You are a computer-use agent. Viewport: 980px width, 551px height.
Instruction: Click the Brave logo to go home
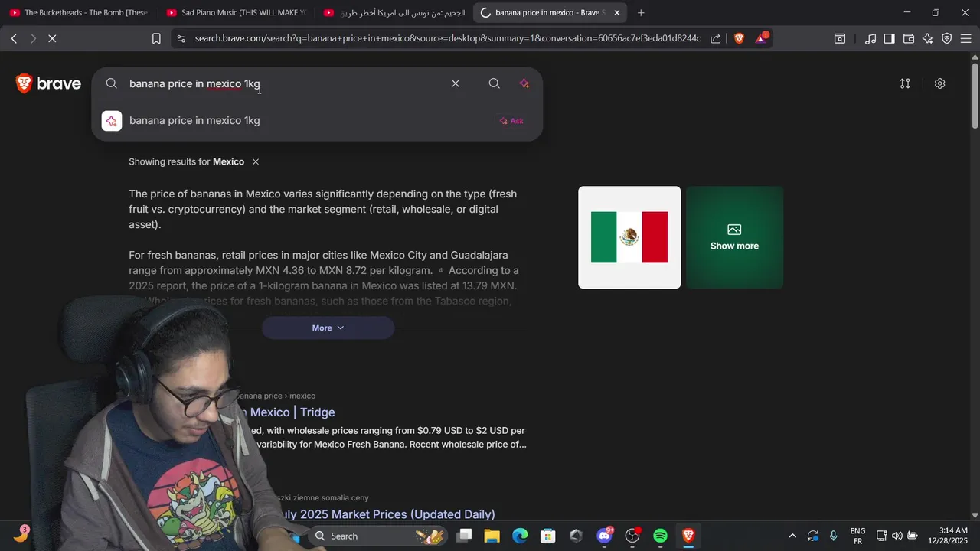click(48, 83)
